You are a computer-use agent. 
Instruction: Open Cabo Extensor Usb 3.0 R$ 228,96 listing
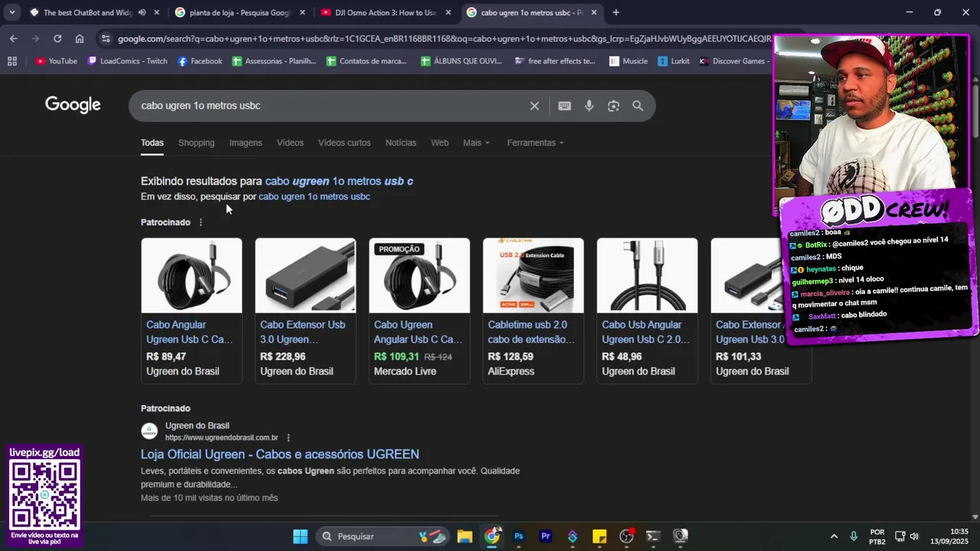pos(305,310)
